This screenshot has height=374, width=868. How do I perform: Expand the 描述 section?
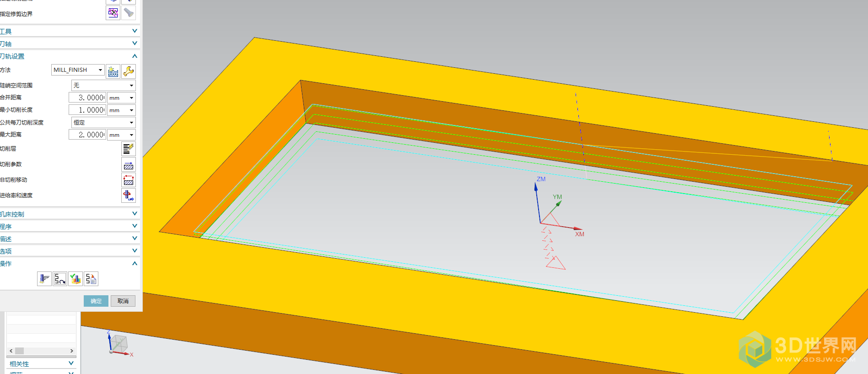click(135, 238)
